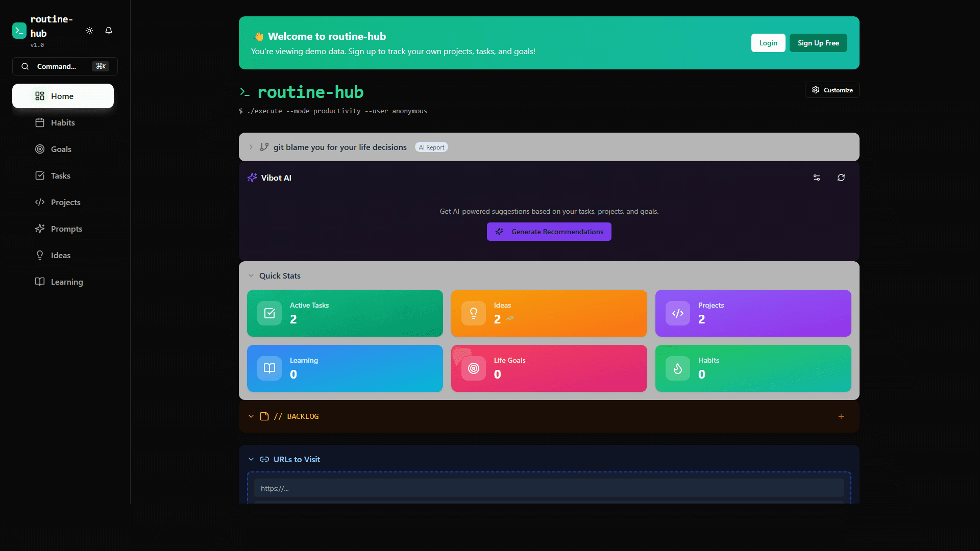Open the Projects code icon in sidebar
This screenshot has height=551, width=980.
40,202
